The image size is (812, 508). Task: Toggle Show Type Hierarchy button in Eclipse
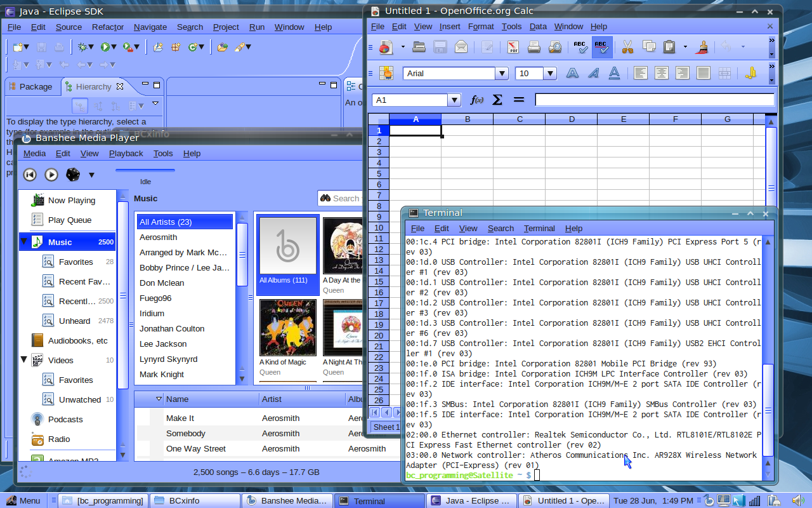(x=80, y=106)
